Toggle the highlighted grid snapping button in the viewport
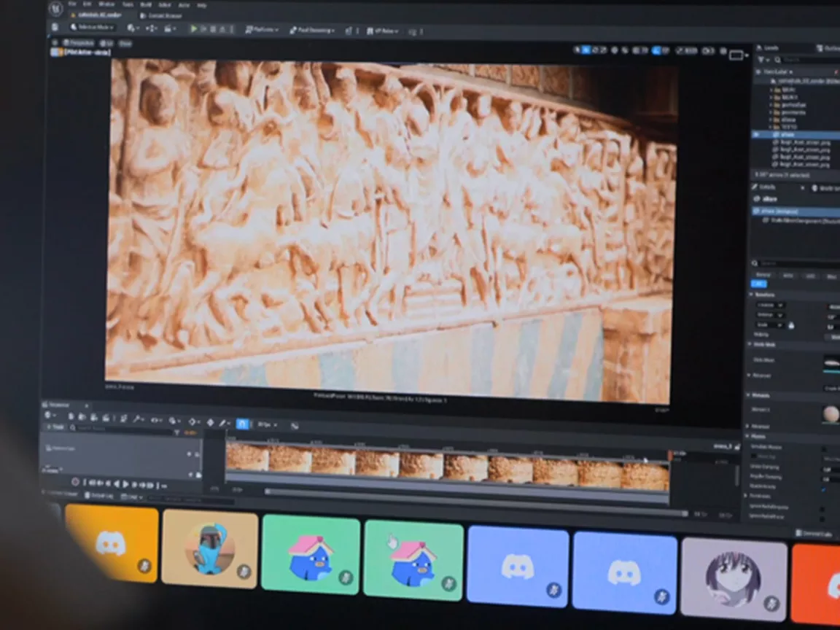This screenshot has width=840, height=630. pyautogui.click(x=656, y=51)
